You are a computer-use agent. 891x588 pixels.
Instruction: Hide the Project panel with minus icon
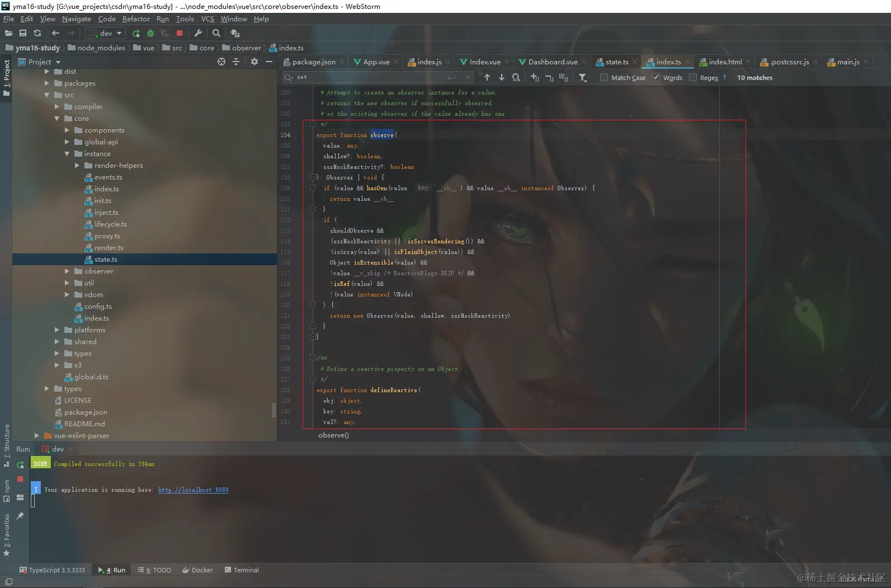tap(269, 62)
